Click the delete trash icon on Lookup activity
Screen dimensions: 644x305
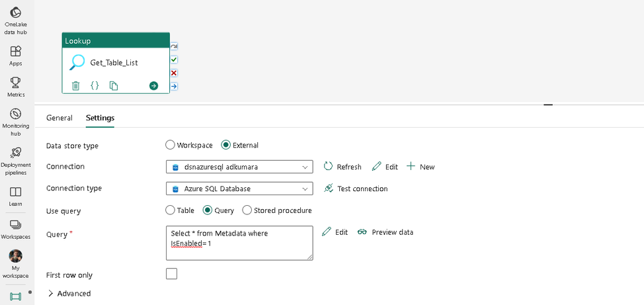(76, 85)
